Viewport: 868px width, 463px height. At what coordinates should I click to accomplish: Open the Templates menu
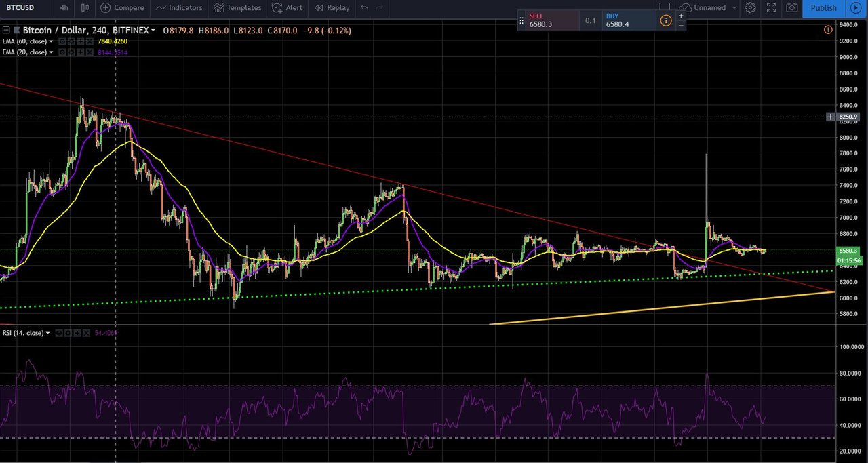click(237, 7)
